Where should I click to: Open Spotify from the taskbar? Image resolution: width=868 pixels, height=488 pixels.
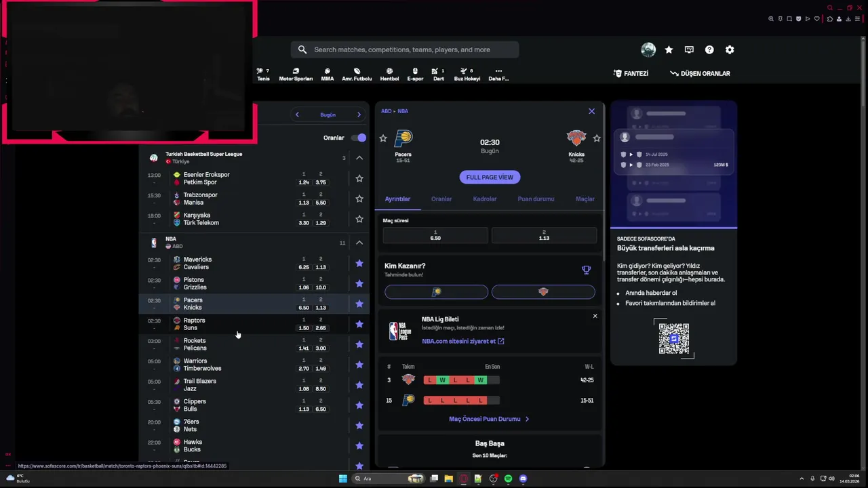coord(508,479)
